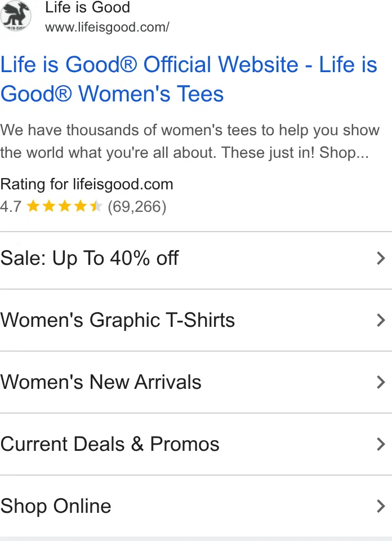Click the Life is Good site name

pyautogui.click(x=87, y=7)
